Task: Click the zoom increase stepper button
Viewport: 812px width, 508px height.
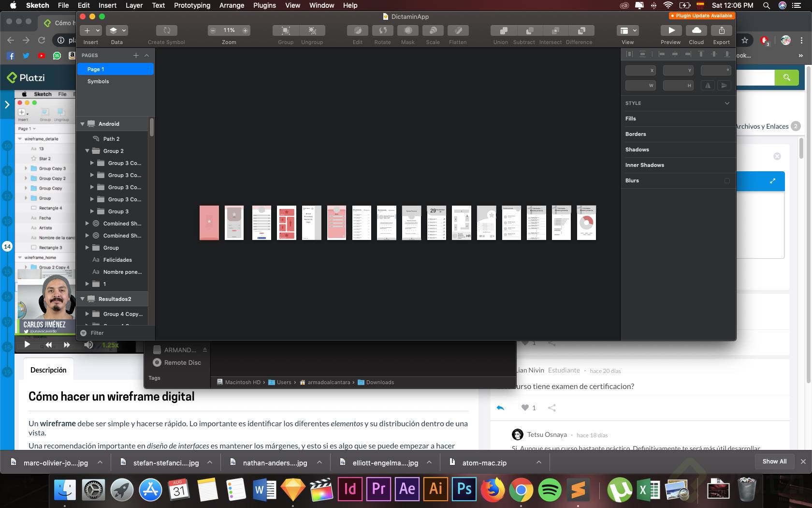Action: [245, 30]
